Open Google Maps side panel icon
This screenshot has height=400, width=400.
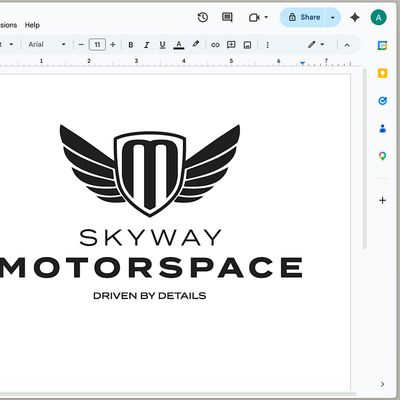point(382,156)
